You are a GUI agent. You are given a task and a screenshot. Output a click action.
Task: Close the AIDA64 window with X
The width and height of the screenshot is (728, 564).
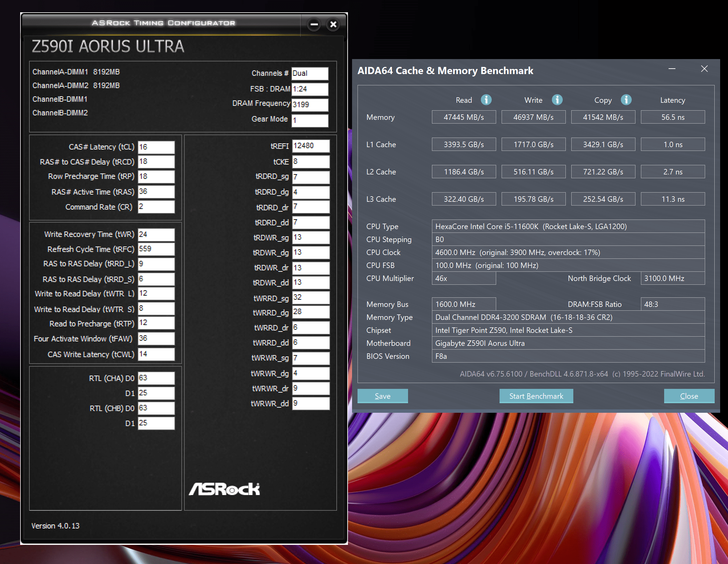(x=704, y=69)
